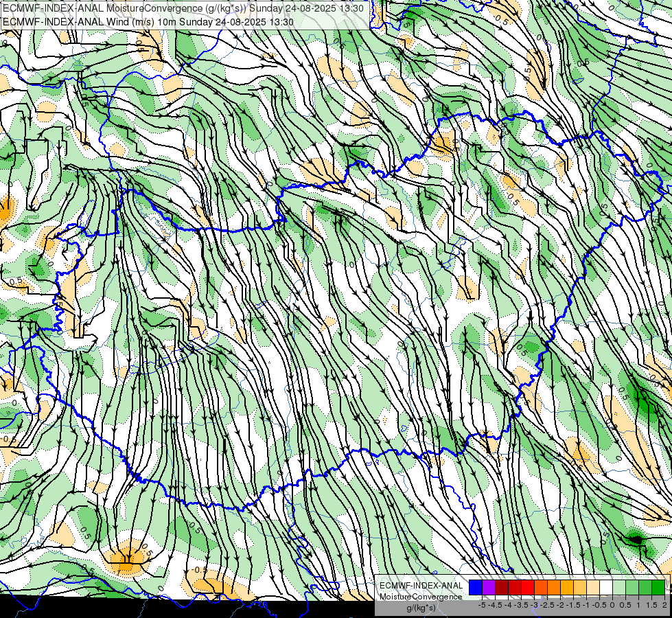Click the legend swatch for -4 to -3.5

[515, 587]
